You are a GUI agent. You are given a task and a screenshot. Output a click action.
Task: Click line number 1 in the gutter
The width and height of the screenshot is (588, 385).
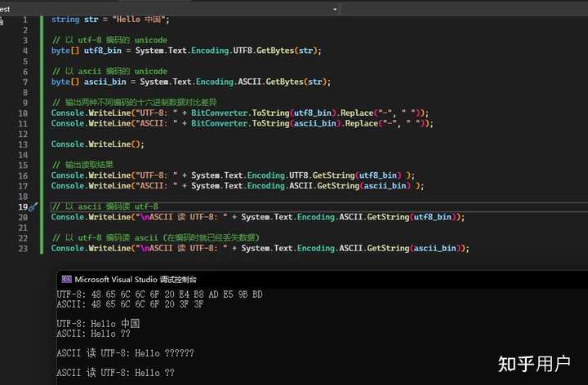pyautogui.click(x=25, y=20)
